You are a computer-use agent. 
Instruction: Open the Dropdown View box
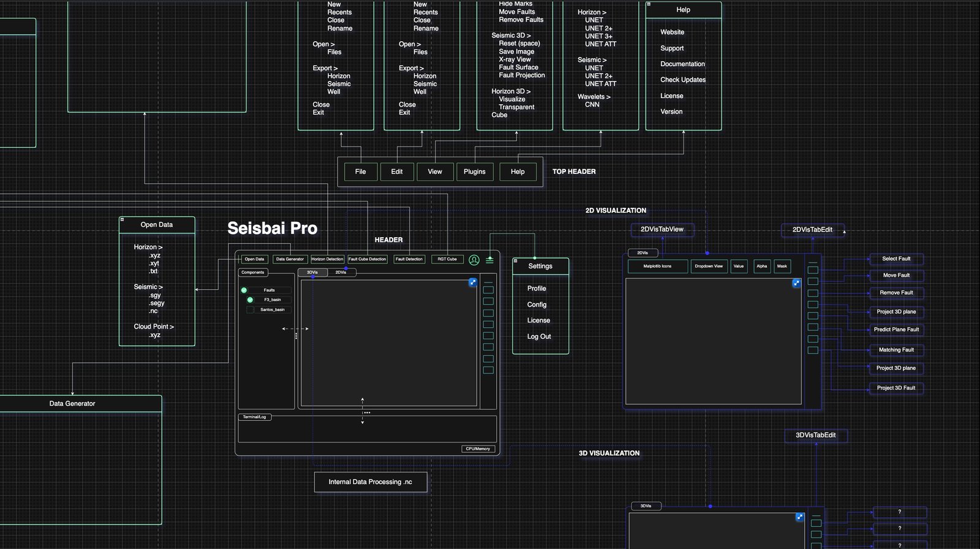click(x=709, y=266)
